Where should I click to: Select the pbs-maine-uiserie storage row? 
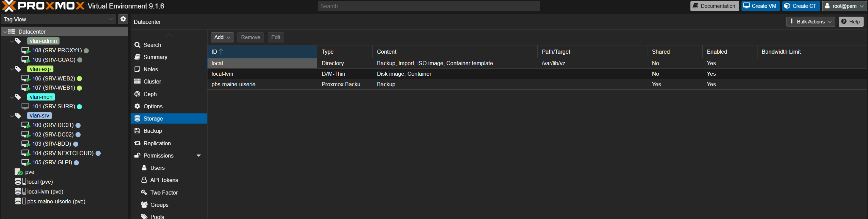(537, 84)
